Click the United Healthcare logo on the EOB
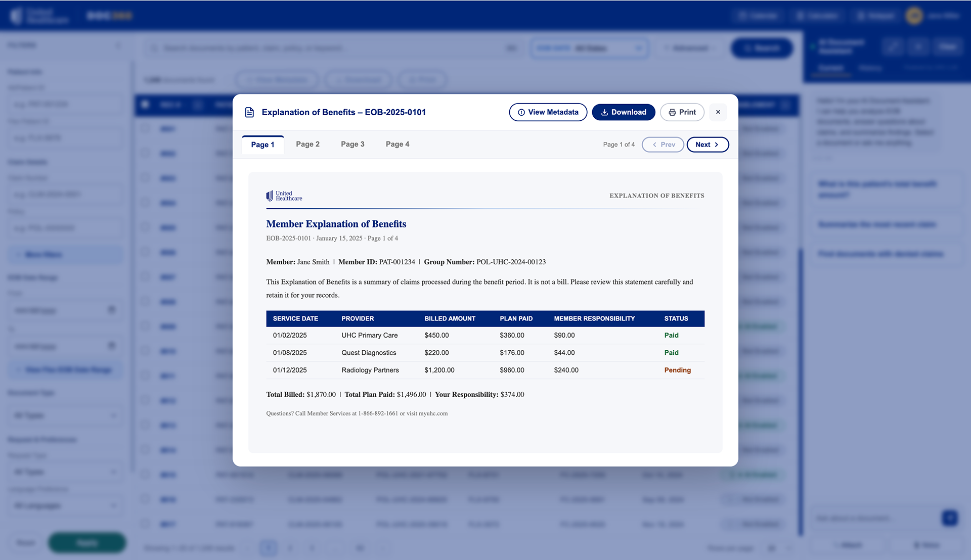 (x=283, y=196)
